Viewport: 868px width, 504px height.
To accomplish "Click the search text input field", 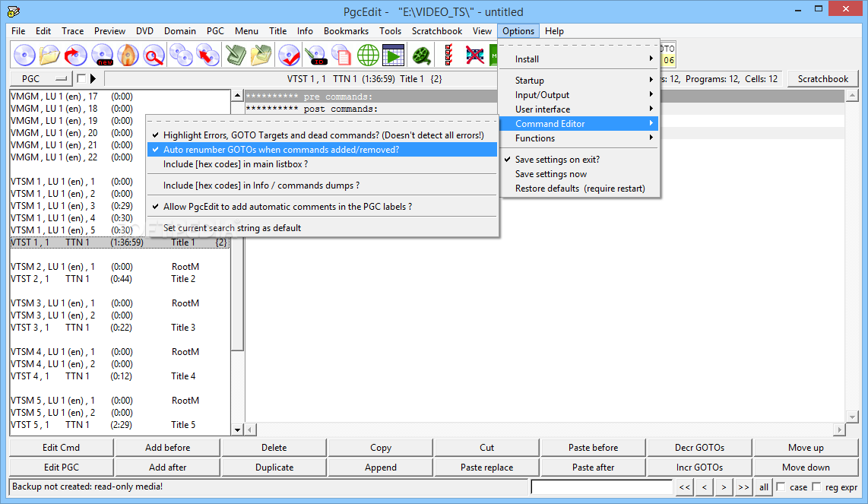I will pyautogui.click(x=601, y=487).
